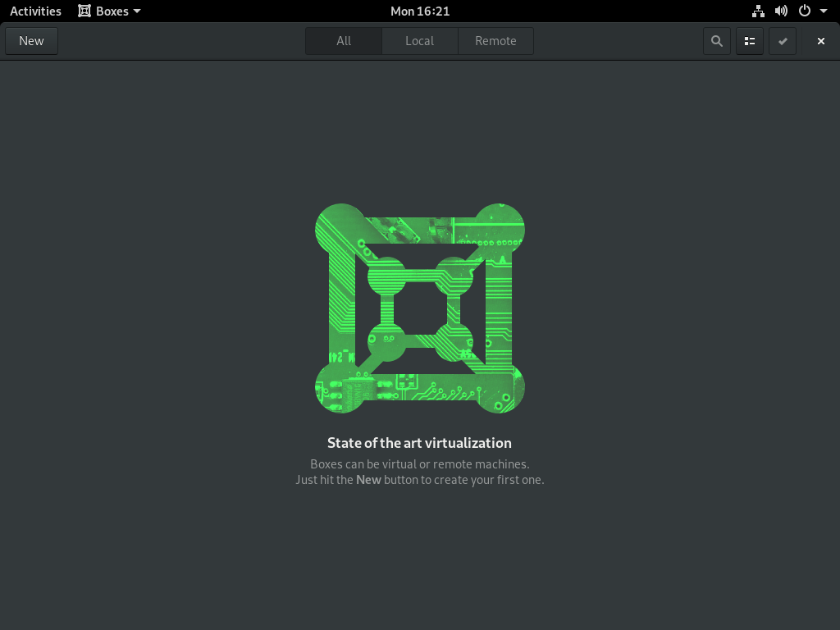The image size is (840, 630).
Task: Close the Boxes window
Action: coord(820,41)
